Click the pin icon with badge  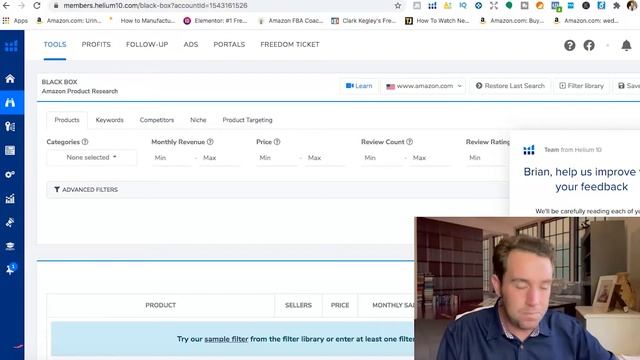(x=11, y=269)
